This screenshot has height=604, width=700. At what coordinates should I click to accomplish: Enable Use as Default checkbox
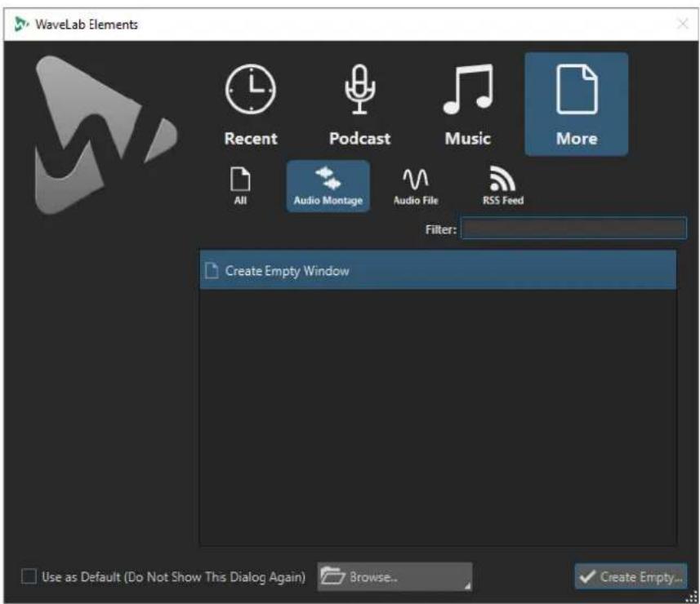click(29, 576)
